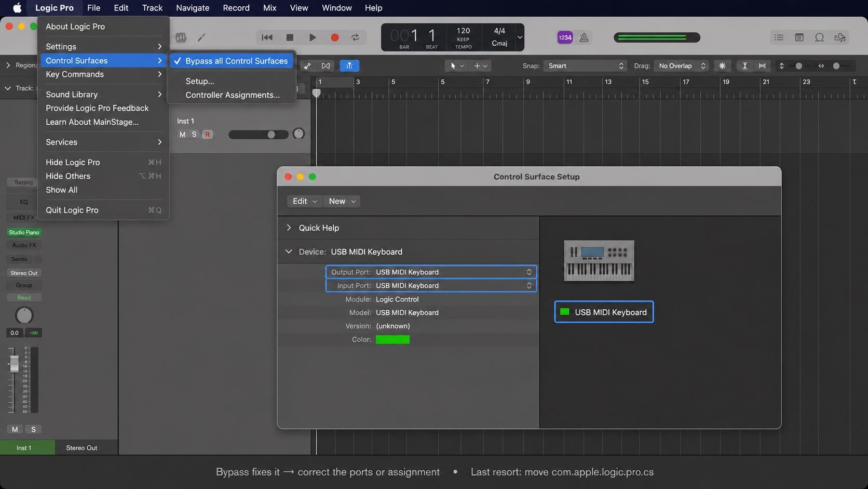Click Go to Beginning transport button
868x489 pixels.
tap(267, 37)
